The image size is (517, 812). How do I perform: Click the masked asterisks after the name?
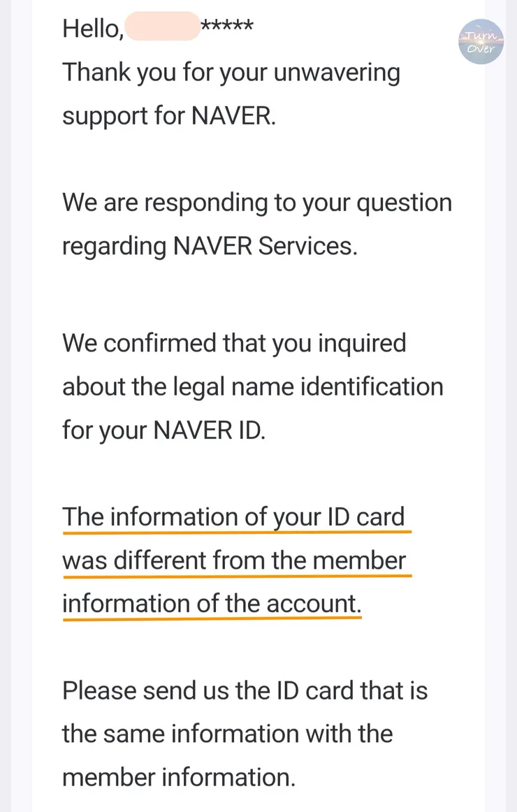(x=227, y=28)
